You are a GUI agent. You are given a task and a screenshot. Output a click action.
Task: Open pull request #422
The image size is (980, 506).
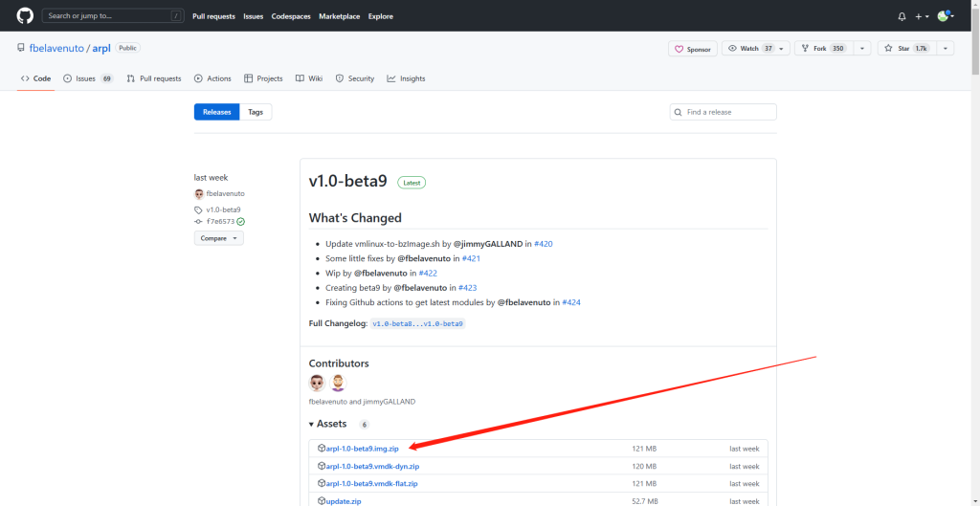coord(428,273)
